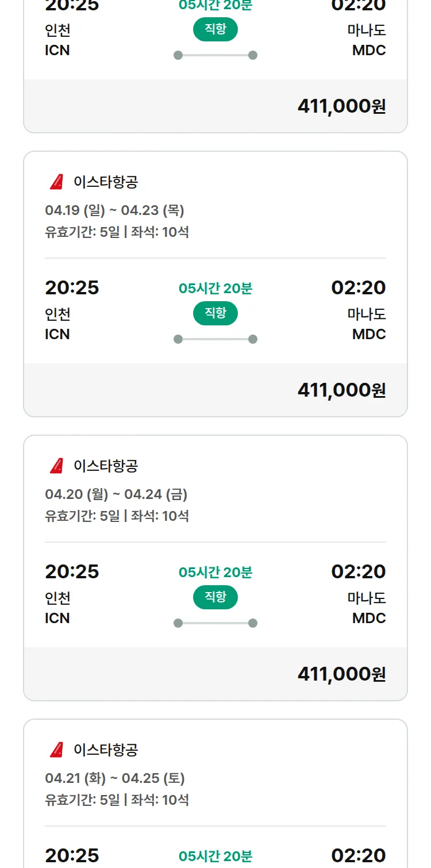Click Eastar Jet logo on 04.21 flight card
The width and height of the screenshot is (431, 868).
click(56, 750)
